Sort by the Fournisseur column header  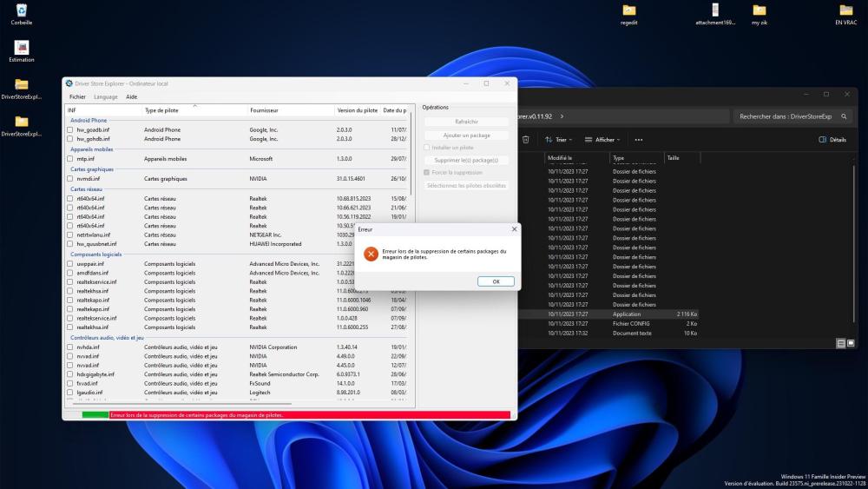tap(264, 110)
